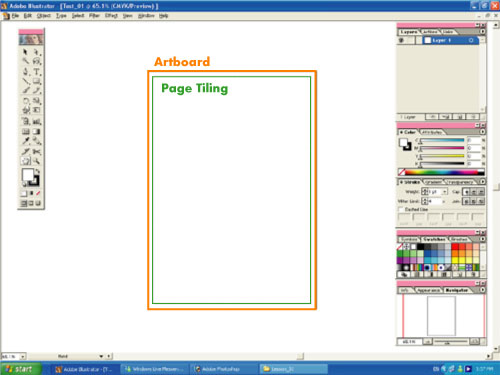Click the cyan color slider
Image resolution: width=500 pixels, height=375 pixels.
click(442, 140)
